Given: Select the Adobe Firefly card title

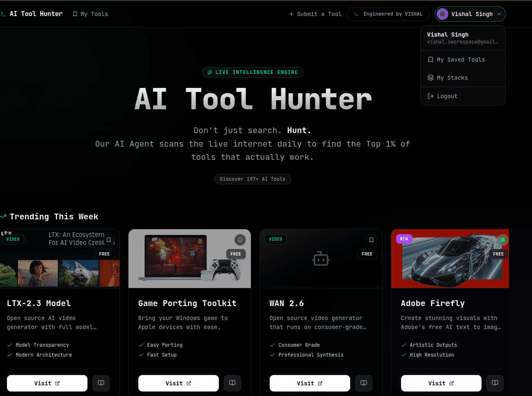Looking at the screenshot, I should point(433,303).
